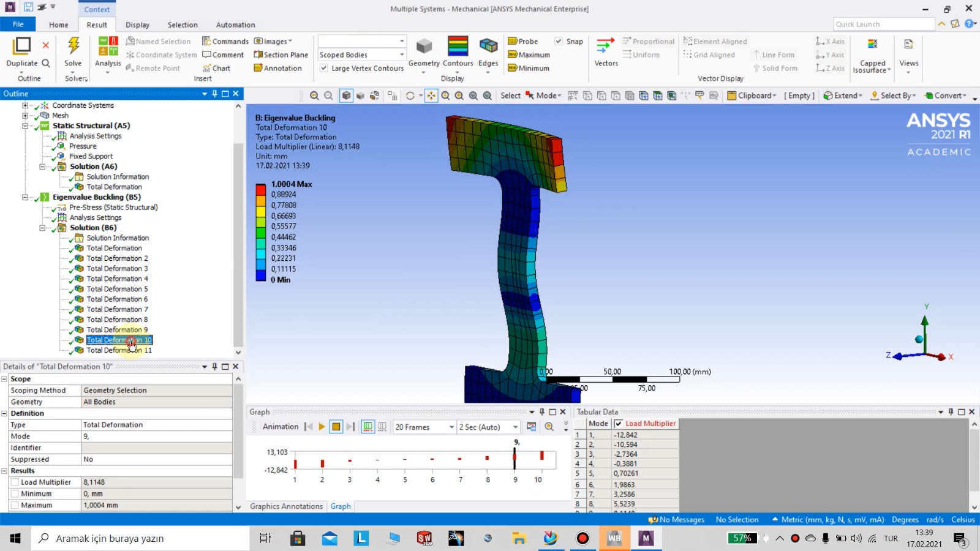Viewport: 980px width, 551px height.
Task: Switch to the Selection ribbon tab
Action: point(183,24)
